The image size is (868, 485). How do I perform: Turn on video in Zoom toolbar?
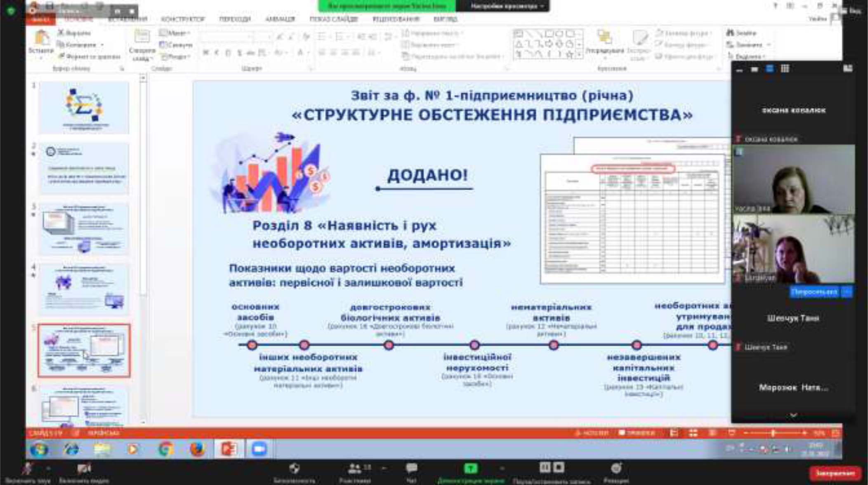click(84, 469)
